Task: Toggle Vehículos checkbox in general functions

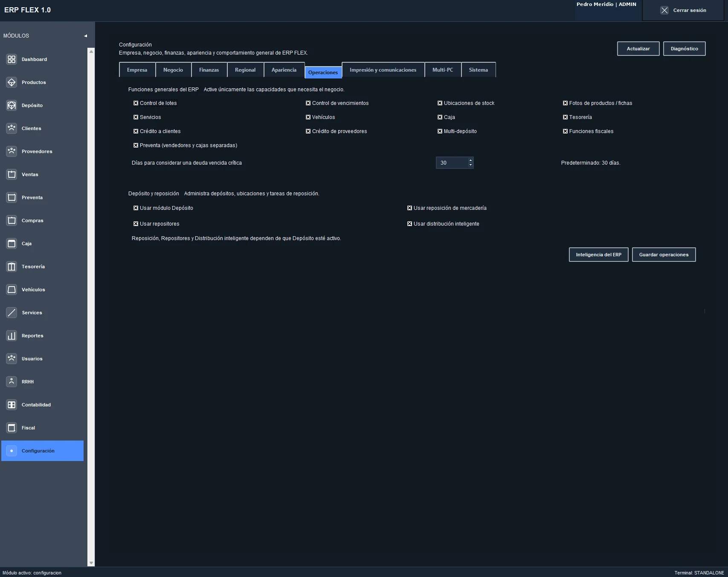Action: click(x=308, y=117)
